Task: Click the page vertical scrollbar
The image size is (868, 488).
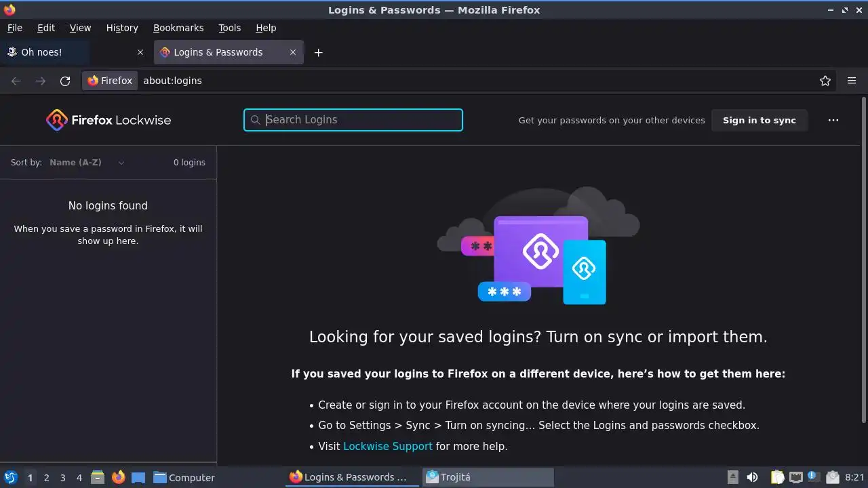Action: point(863,260)
